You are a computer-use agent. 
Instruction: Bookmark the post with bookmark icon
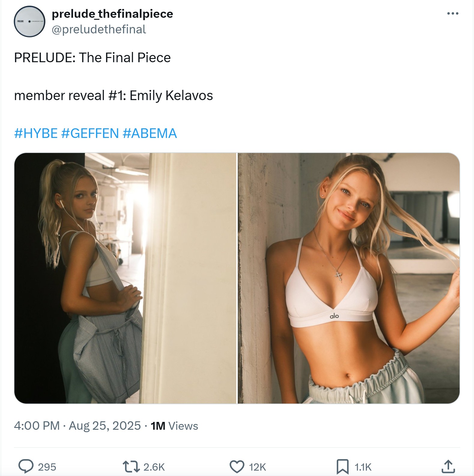(343, 467)
